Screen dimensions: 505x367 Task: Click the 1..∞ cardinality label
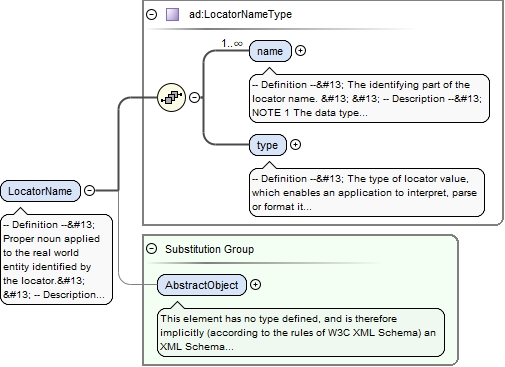click(232, 43)
